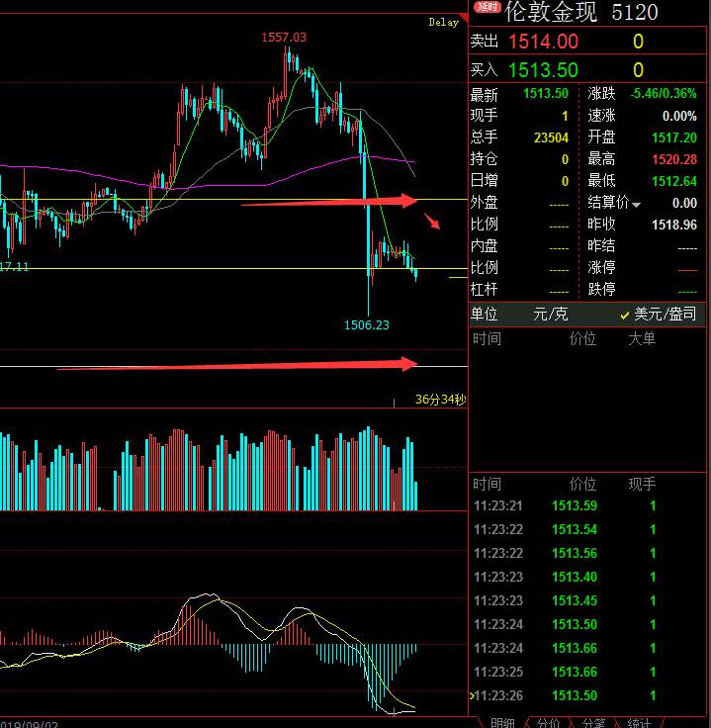Click the 卖出 sell price 1514.00
The height and width of the screenshot is (728, 711).
pyautogui.click(x=543, y=42)
